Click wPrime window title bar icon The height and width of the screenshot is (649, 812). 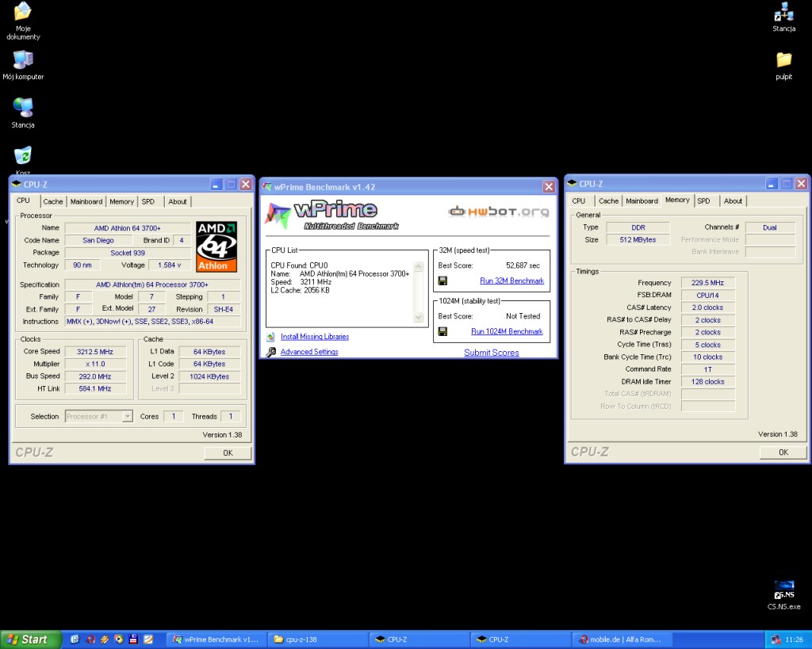click(x=267, y=187)
